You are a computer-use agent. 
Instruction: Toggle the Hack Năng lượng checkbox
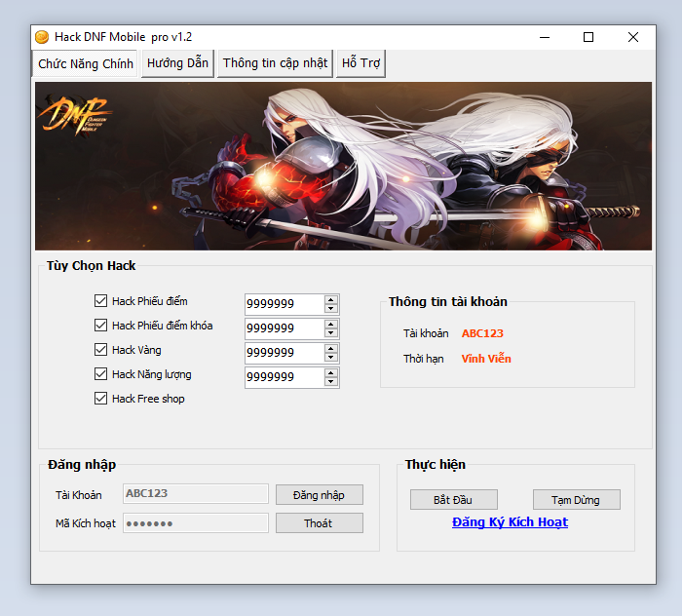100,374
